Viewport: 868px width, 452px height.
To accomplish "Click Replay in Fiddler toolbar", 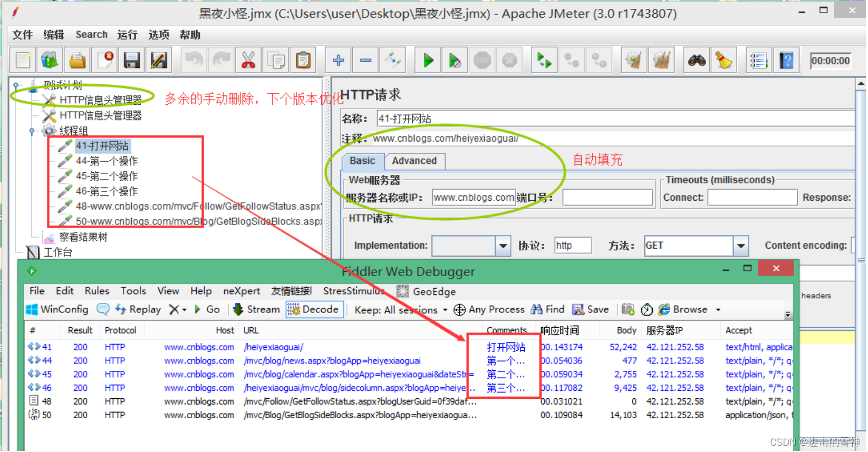I will coord(138,309).
